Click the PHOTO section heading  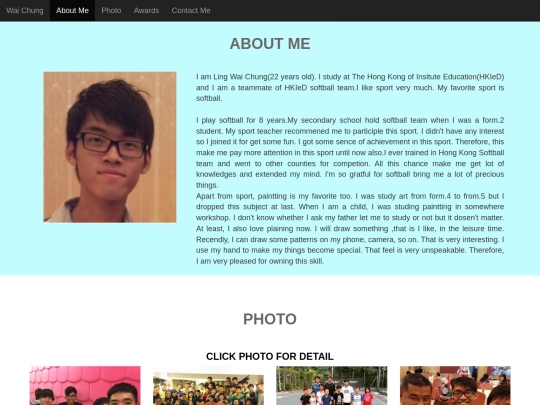(270, 319)
